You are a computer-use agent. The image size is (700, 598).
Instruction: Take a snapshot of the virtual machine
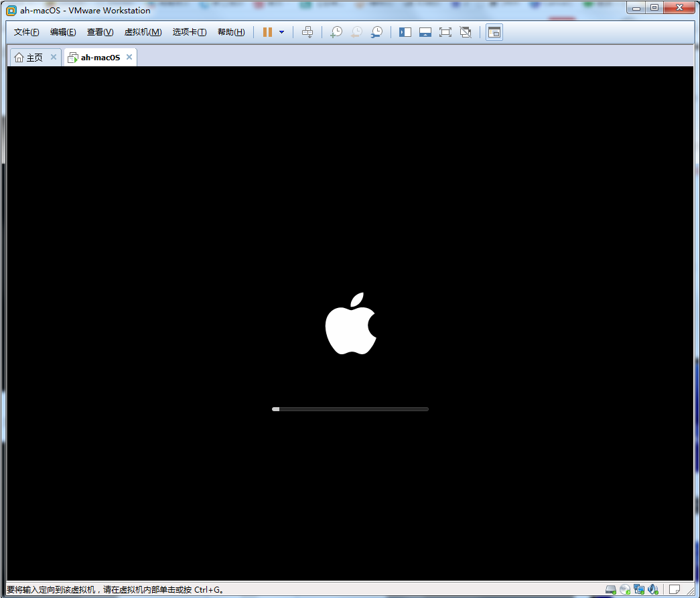pyautogui.click(x=336, y=32)
